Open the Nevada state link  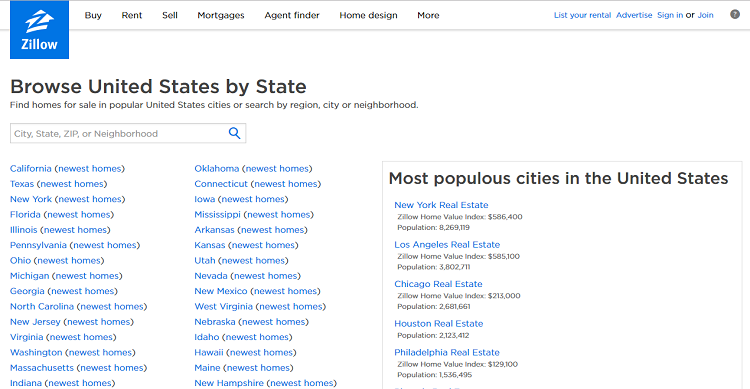(211, 276)
